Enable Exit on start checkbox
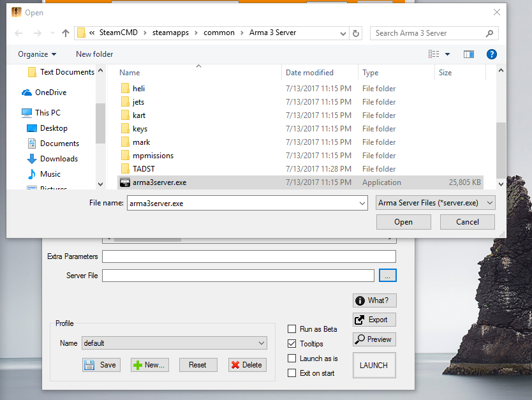This screenshot has height=400, width=532. click(292, 373)
